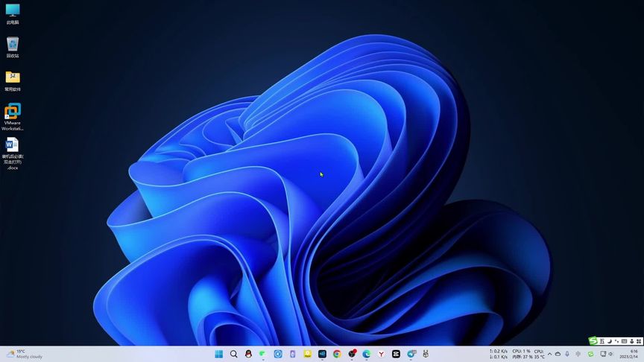
Task: Open the green bird app on taskbar
Action: pos(263,354)
